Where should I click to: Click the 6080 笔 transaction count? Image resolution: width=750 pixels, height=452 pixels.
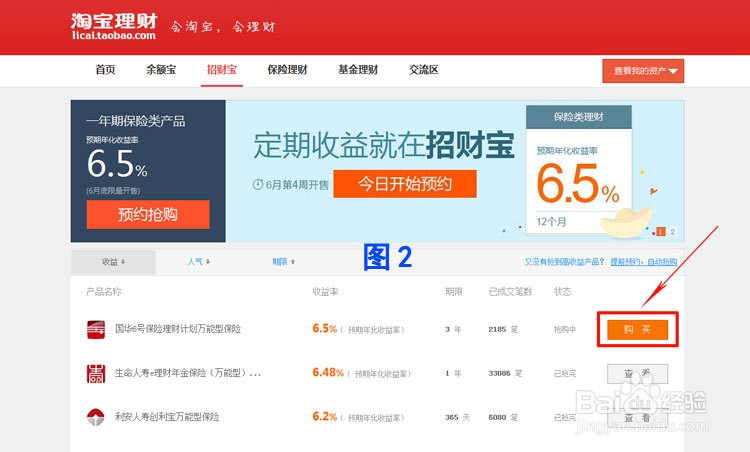point(503,418)
